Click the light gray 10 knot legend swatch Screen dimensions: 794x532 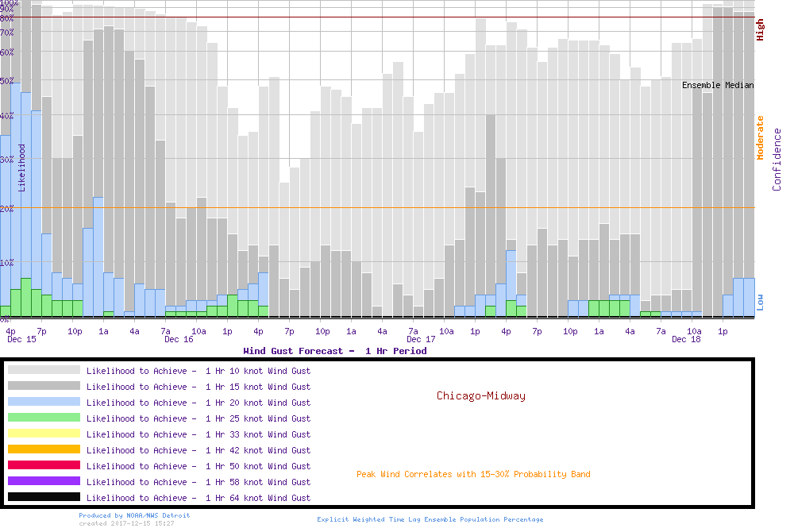[x=44, y=370]
